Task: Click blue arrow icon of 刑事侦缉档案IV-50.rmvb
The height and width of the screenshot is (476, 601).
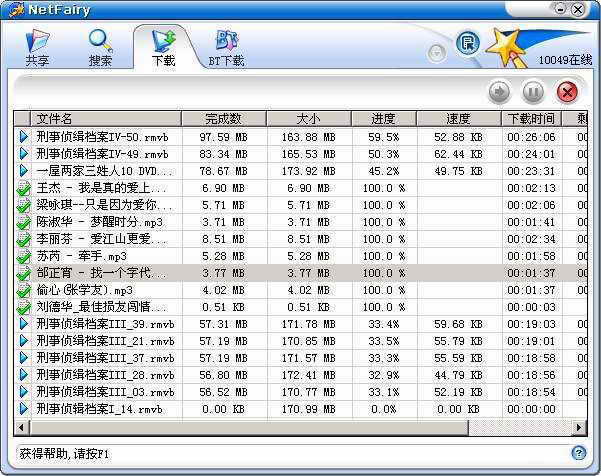Action: tap(24, 137)
